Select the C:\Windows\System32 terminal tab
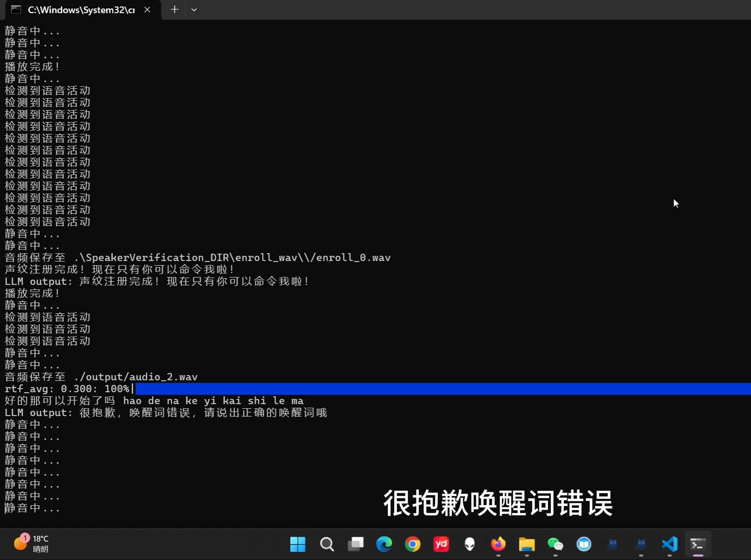This screenshot has height=560, width=751. 81,10
